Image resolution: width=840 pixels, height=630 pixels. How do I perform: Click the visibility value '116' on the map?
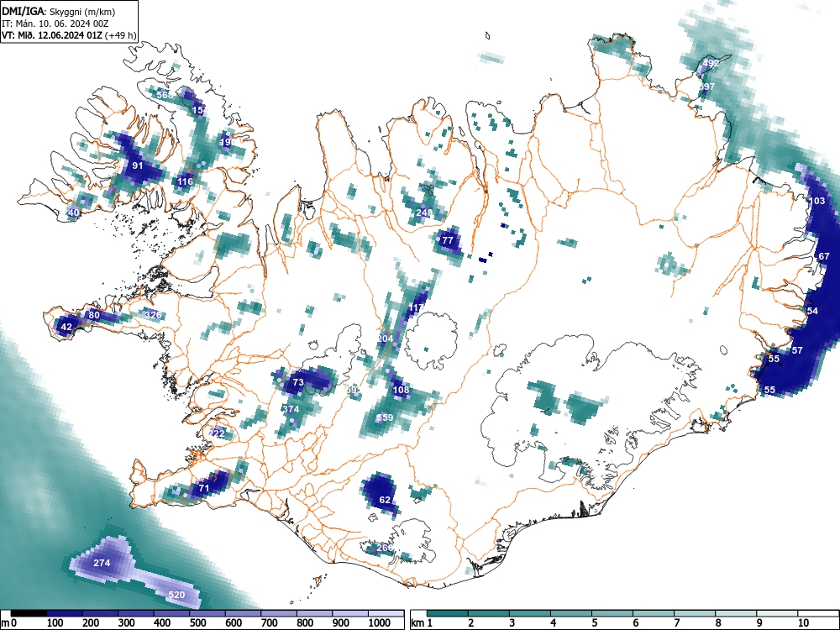[x=185, y=181]
